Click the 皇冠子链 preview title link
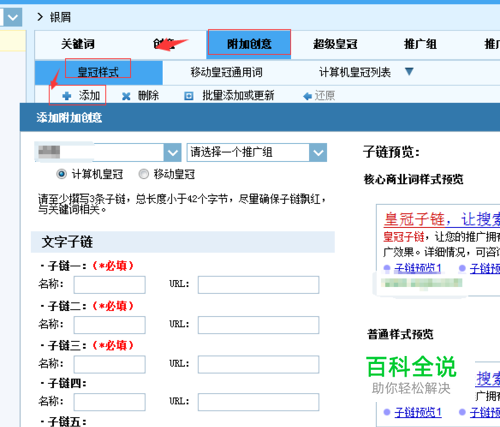This screenshot has height=427, width=500. coord(414,219)
